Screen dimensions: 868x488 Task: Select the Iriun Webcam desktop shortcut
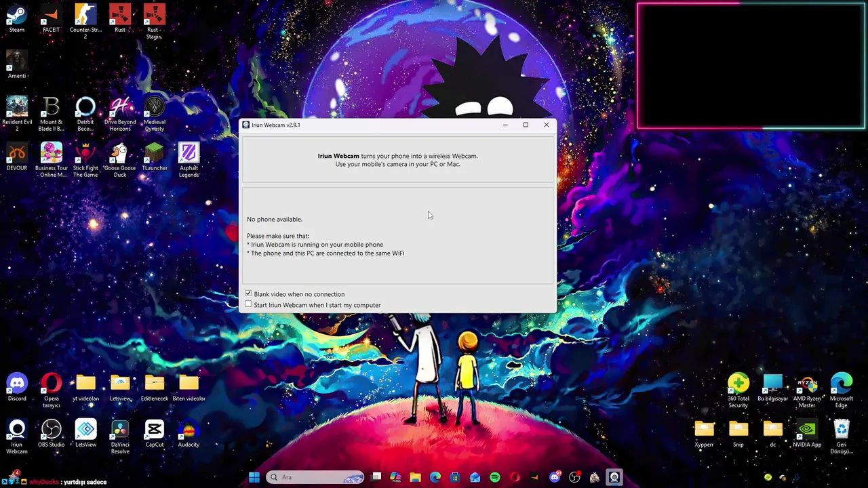(17, 436)
